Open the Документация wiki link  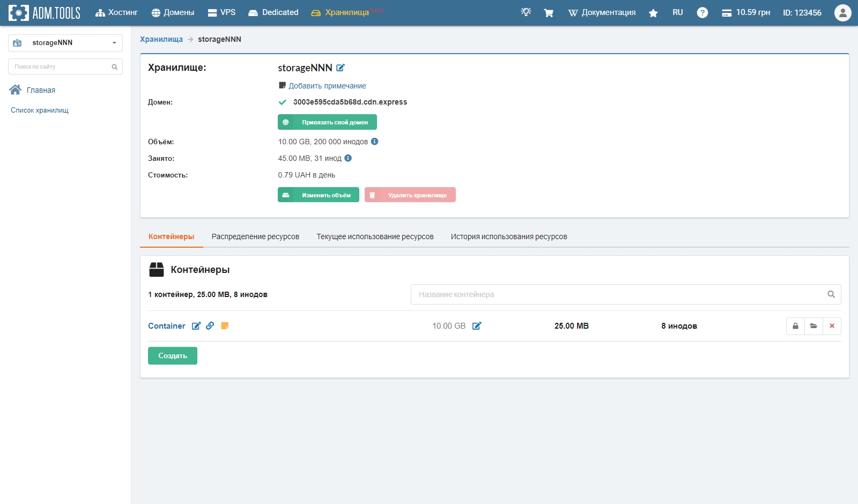coord(602,12)
